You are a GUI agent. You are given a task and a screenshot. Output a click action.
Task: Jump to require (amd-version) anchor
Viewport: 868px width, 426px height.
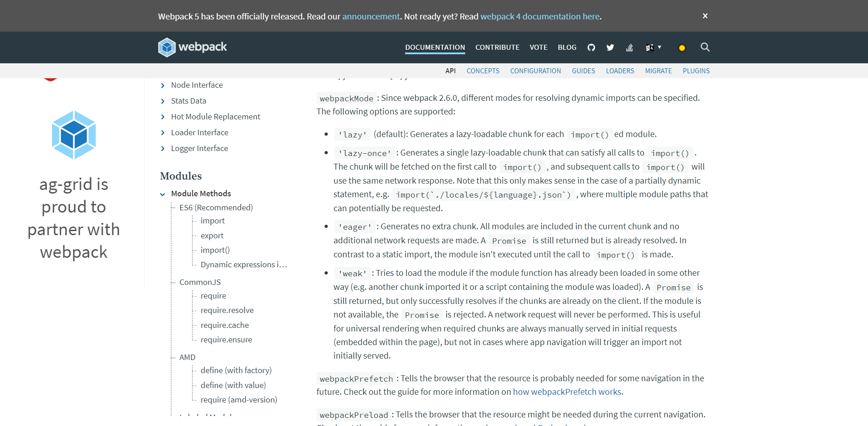click(x=239, y=400)
